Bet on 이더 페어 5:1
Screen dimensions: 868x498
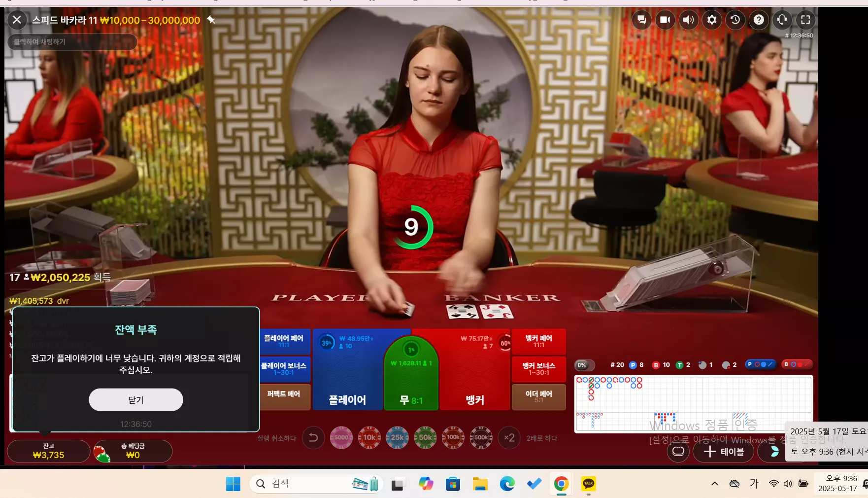click(x=539, y=396)
